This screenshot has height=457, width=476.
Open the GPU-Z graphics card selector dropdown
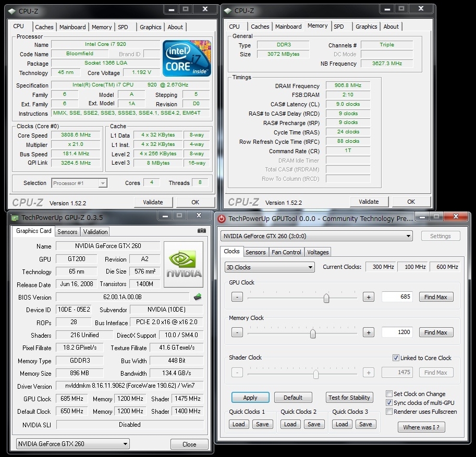click(72, 444)
